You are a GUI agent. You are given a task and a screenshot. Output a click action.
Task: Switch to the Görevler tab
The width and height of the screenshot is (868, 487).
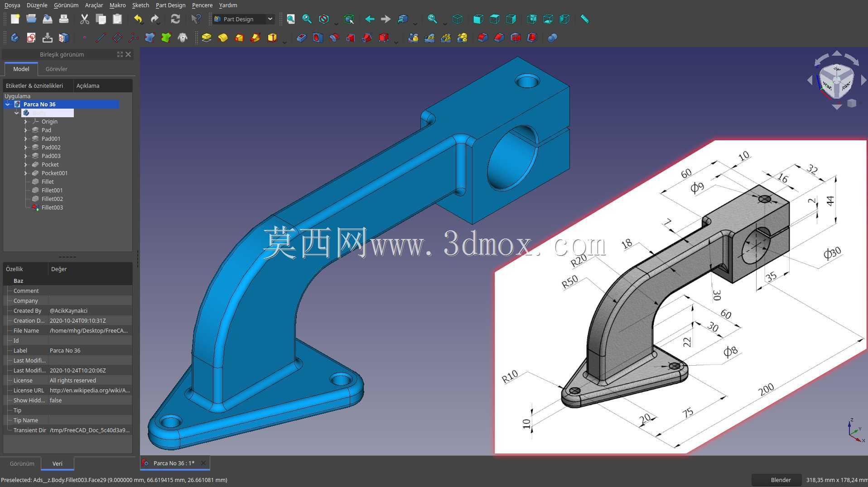click(x=56, y=69)
